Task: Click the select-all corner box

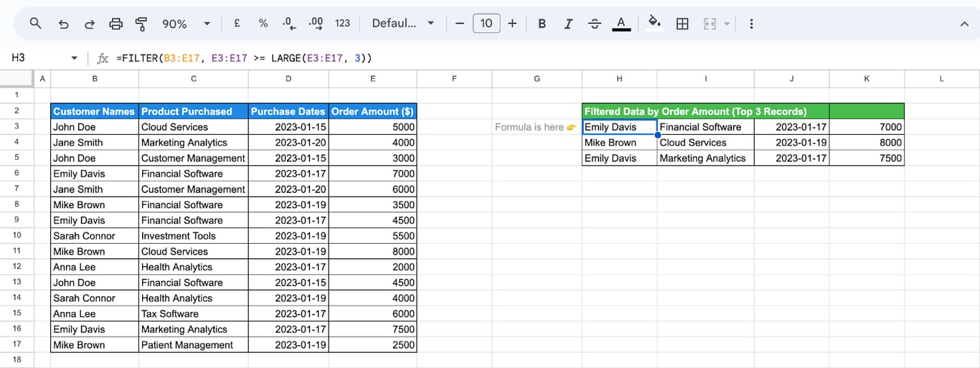Action: (17, 79)
